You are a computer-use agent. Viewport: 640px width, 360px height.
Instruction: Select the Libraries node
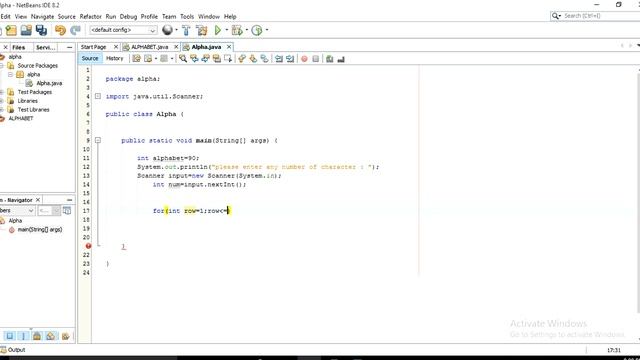(x=27, y=101)
